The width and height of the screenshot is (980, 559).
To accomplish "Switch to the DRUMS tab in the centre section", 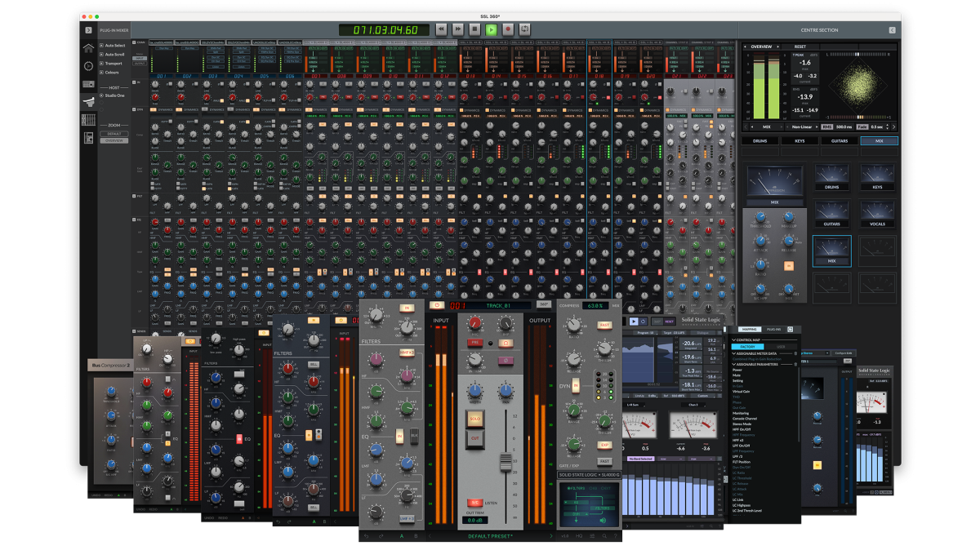I will (x=759, y=141).
